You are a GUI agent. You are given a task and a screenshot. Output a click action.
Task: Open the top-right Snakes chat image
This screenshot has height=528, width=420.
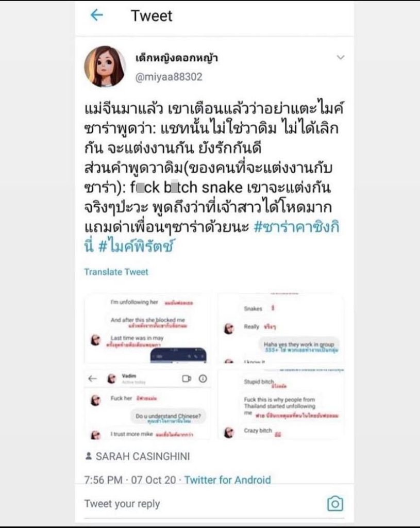[281, 328]
